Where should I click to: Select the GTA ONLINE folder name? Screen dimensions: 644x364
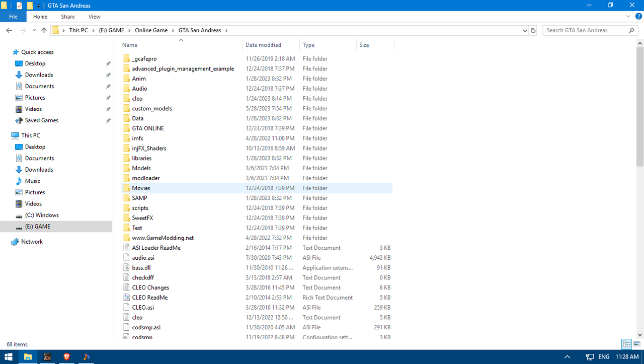pyautogui.click(x=148, y=128)
